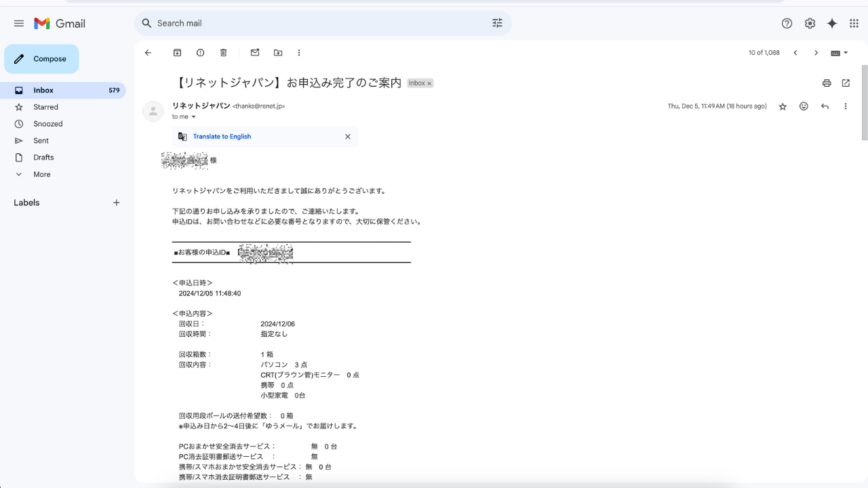Open the Settings gear
This screenshot has height=488, width=868.
point(810,23)
